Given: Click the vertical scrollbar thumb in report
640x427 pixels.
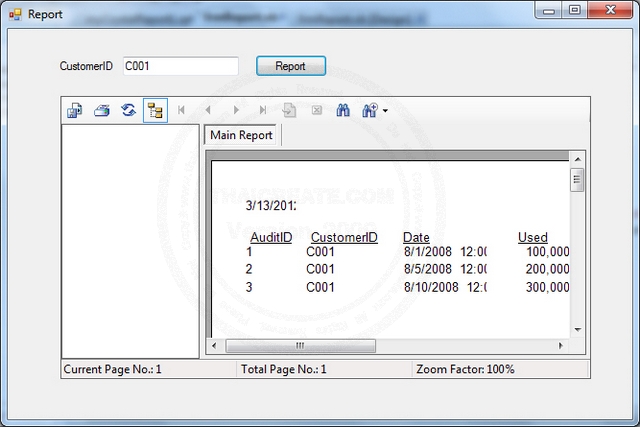Looking at the screenshot, I should (576, 180).
